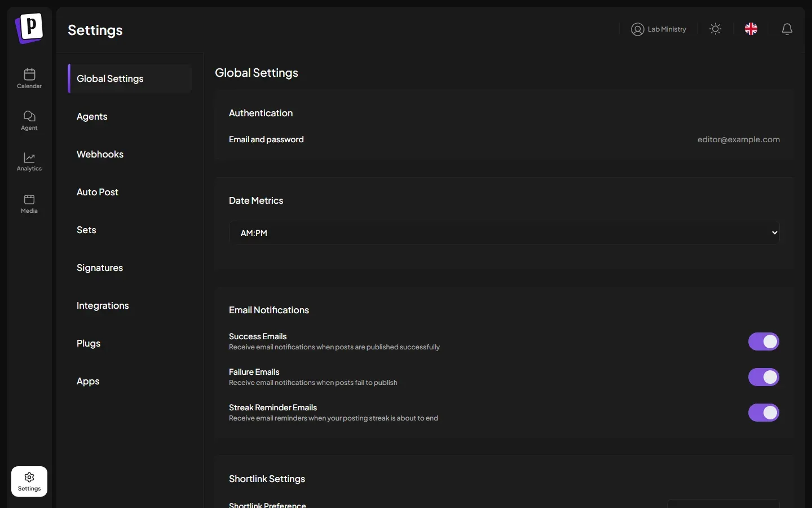Select the Global Settings tab
The image size is (812, 508).
(130, 78)
